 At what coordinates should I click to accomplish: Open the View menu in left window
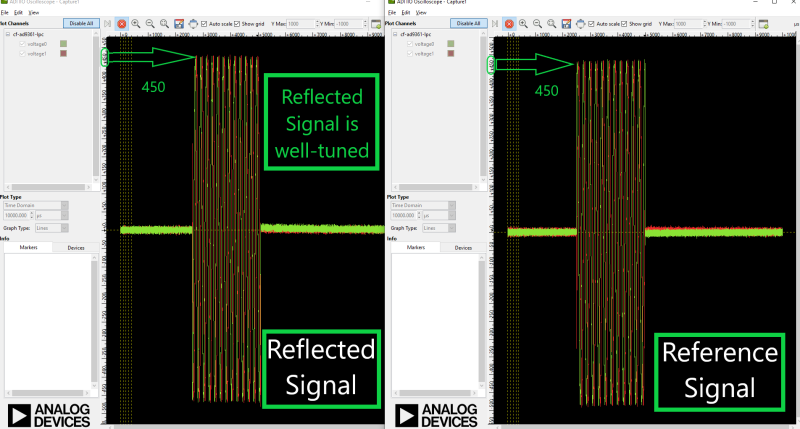pyautogui.click(x=33, y=12)
